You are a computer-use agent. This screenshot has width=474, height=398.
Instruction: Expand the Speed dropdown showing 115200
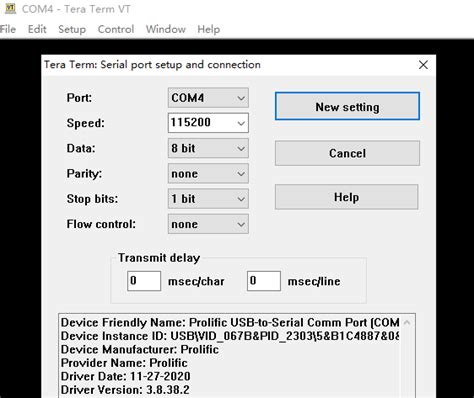pyautogui.click(x=208, y=123)
